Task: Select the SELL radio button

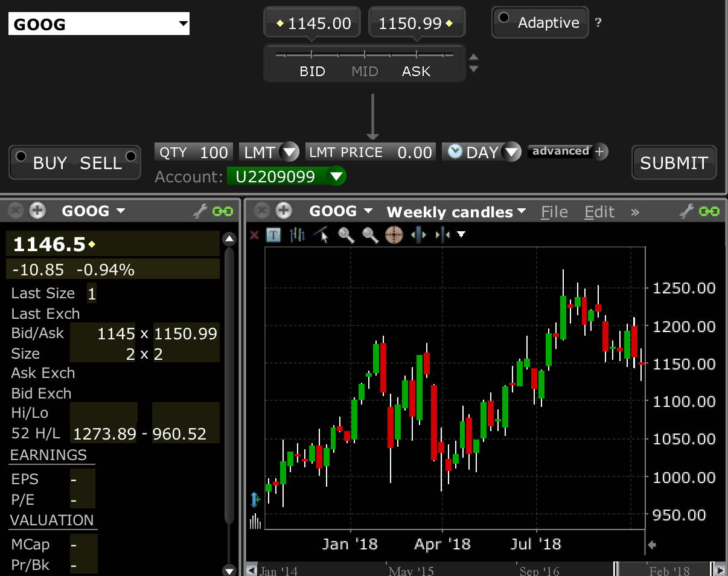Action: [130, 156]
